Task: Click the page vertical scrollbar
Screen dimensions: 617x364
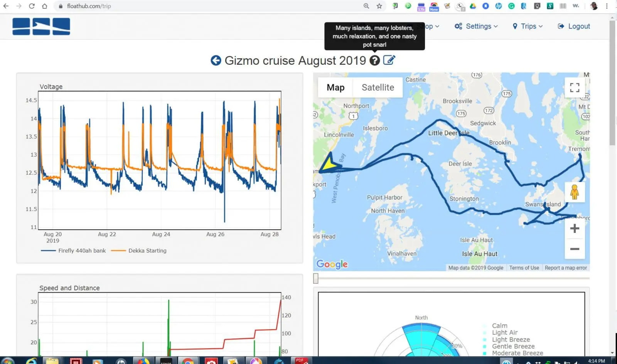Action: pyautogui.click(x=612, y=83)
